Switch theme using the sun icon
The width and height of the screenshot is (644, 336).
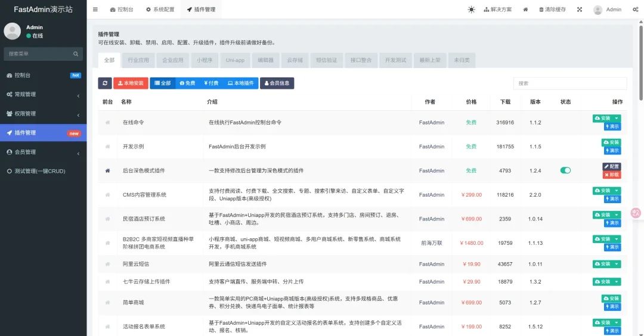[471, 10]
